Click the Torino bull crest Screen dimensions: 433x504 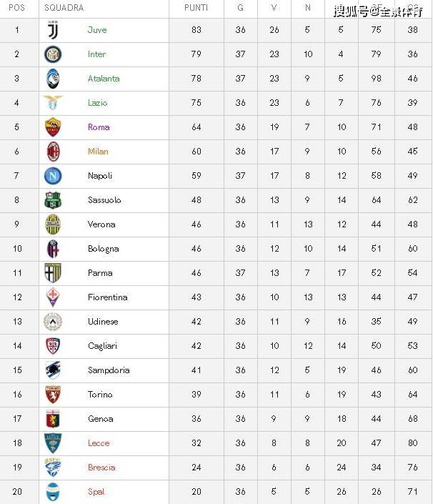53,395
